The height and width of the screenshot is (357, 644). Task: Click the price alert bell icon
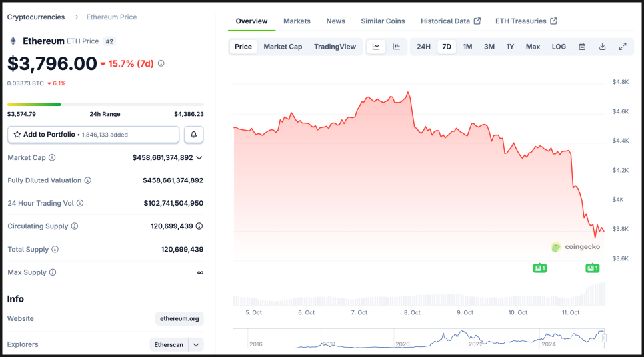click(x=194, y=135)
